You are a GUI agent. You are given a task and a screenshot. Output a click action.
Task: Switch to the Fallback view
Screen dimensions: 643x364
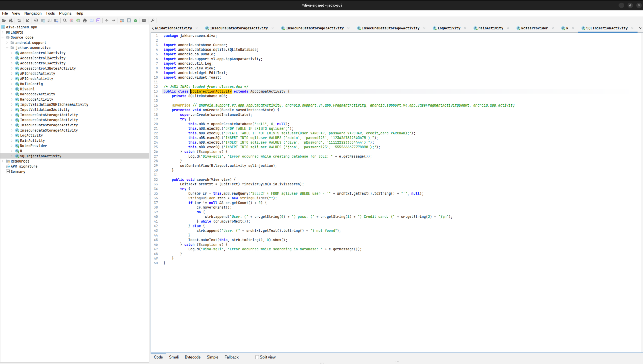(232, 357)
